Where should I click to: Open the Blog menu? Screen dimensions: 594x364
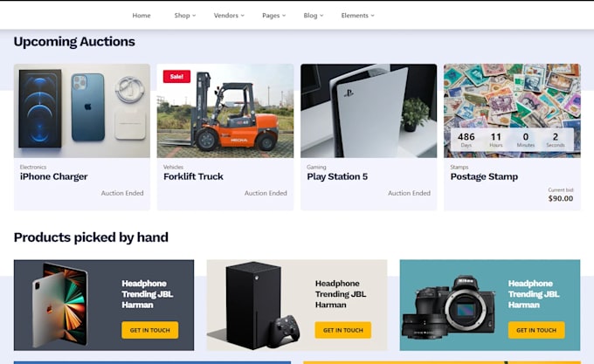[314, 16]
